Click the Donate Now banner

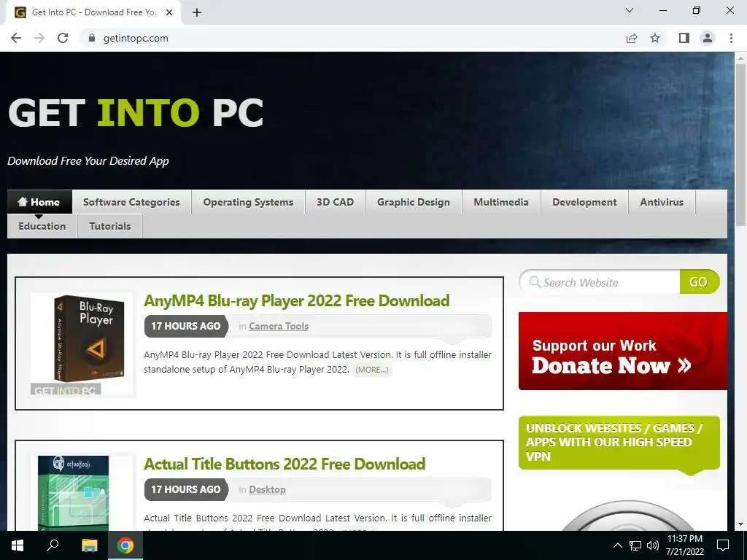pyautogui.click(x=623, y=351)
